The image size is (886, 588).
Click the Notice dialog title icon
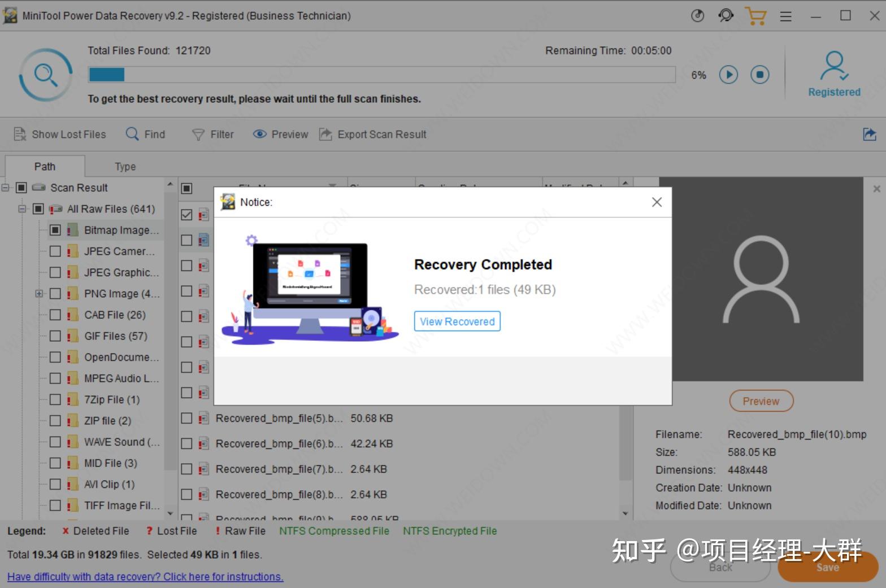pyautogui.click(x=228, y=202)
